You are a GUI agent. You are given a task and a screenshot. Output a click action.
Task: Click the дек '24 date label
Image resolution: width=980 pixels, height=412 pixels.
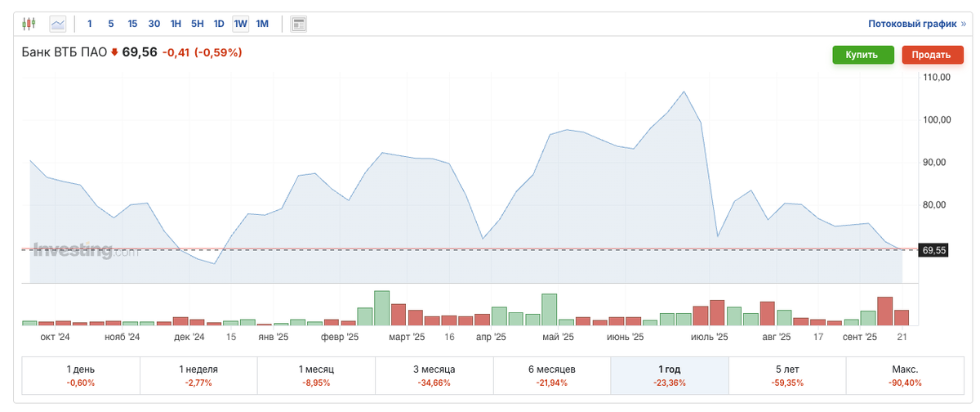tap(189, 337)
